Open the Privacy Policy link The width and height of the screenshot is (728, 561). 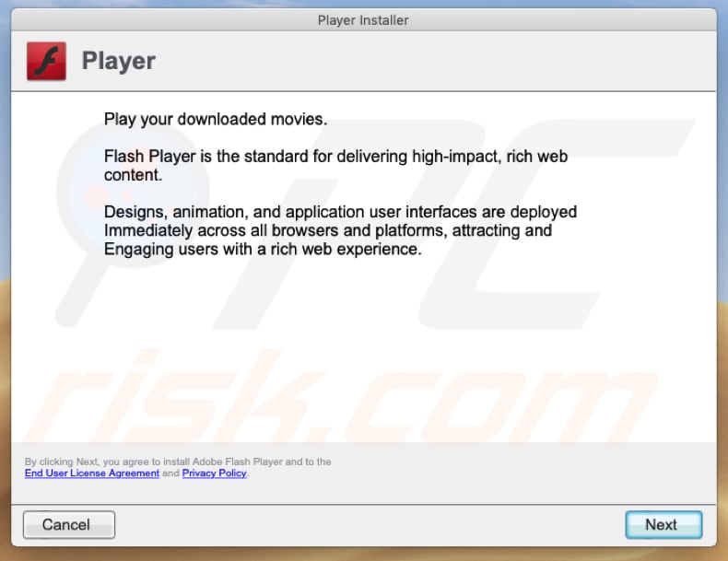click(214, 473)
